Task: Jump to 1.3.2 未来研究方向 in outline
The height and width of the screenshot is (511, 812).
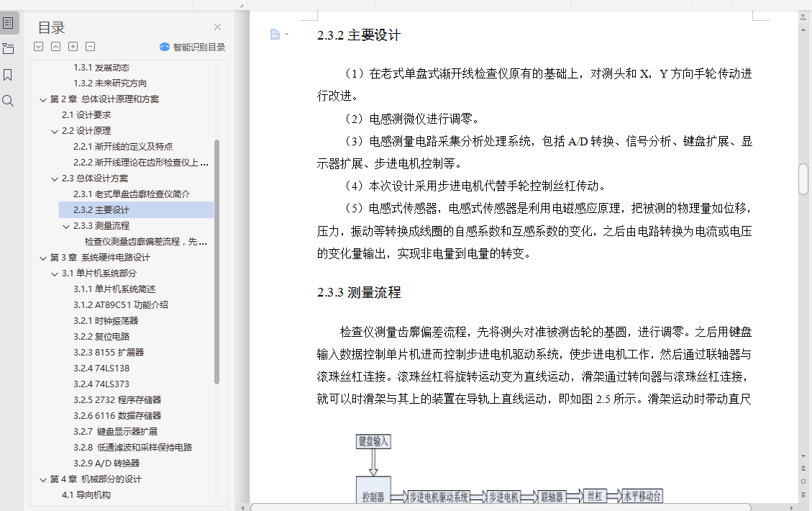Action: coord(110,83)
